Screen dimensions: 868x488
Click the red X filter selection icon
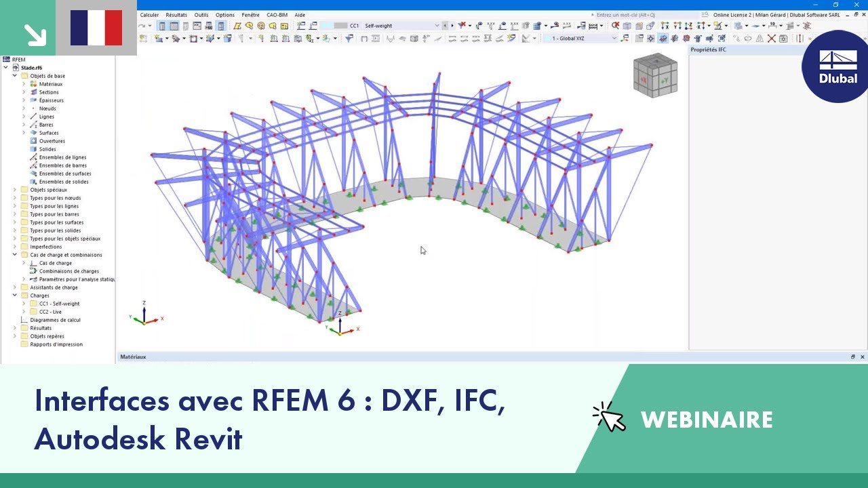click(x=462, y=26)
